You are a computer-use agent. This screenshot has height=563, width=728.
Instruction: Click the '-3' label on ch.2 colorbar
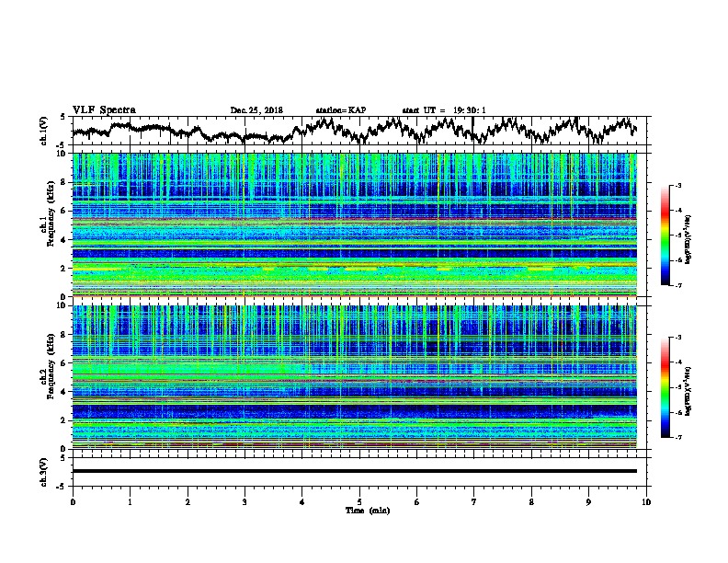coord(677,338)
